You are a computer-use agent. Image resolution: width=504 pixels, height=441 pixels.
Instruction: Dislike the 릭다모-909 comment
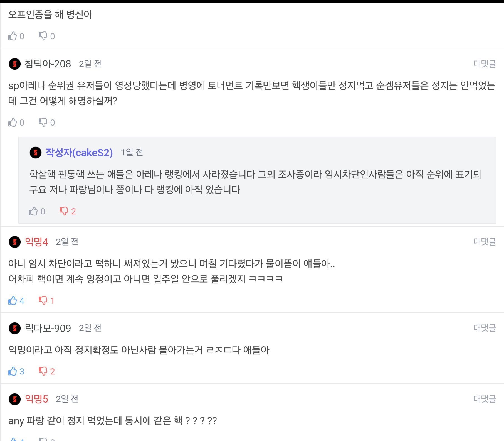(x=43, y=371)
